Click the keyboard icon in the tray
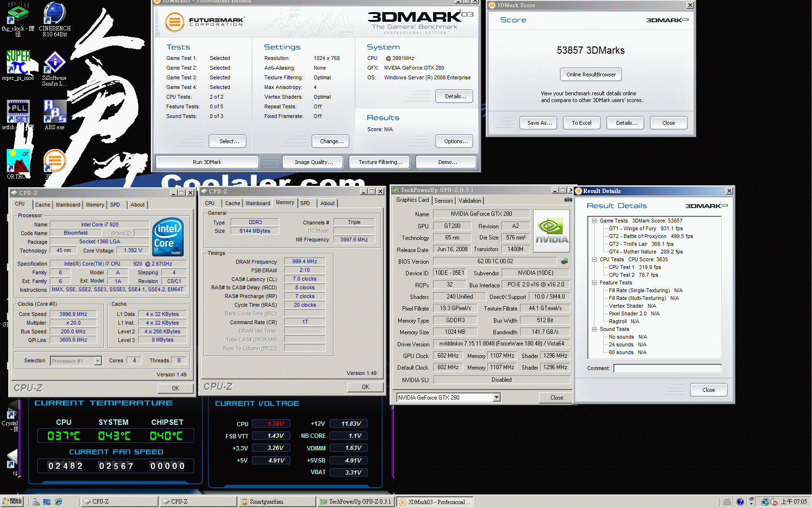 coord(727,502)
